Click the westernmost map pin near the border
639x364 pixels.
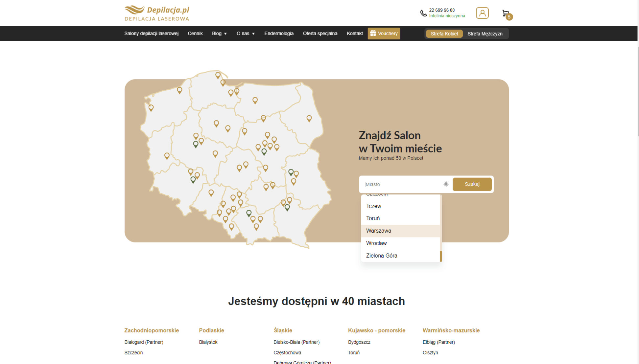click(x=151, y=107)
